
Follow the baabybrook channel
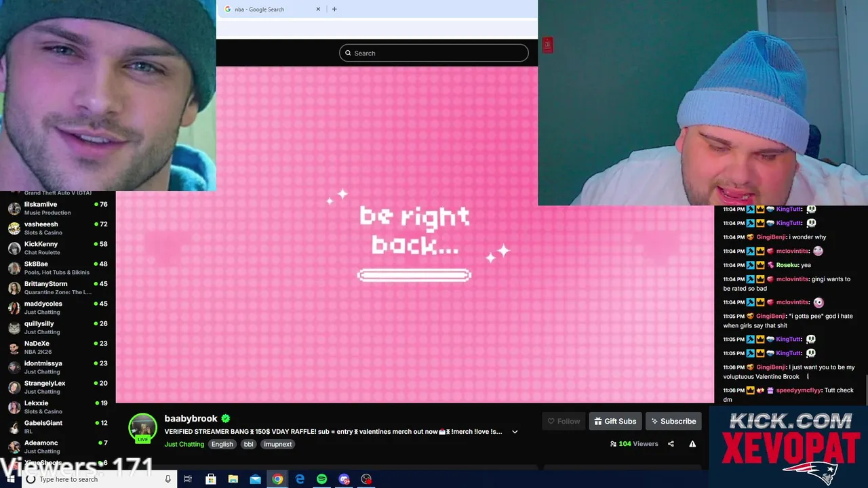[x=564, y=422]
